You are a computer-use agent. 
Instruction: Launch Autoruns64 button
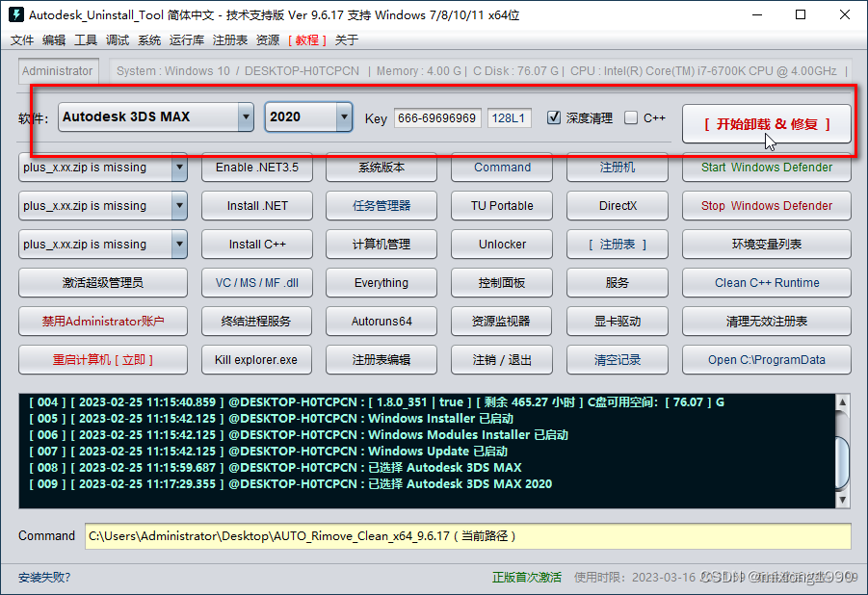[x=381, y=321]
